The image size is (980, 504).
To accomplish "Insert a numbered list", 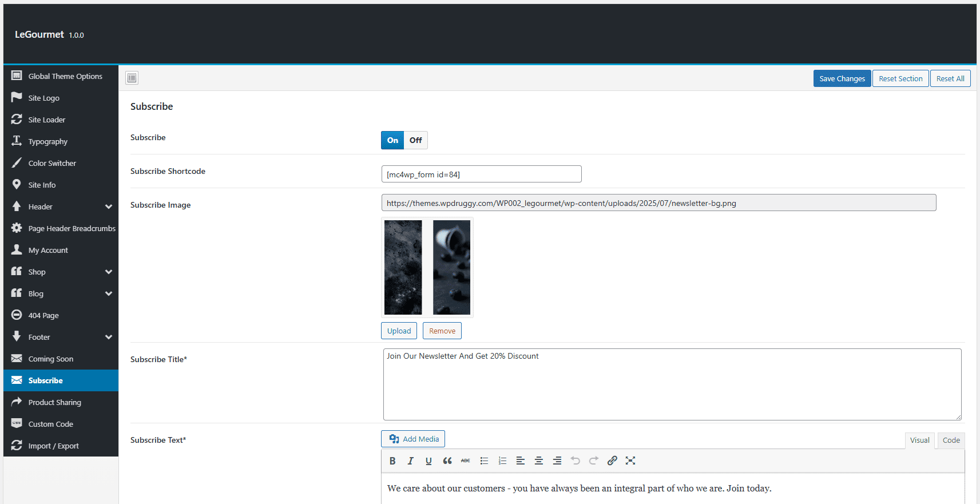I will 502,461.
